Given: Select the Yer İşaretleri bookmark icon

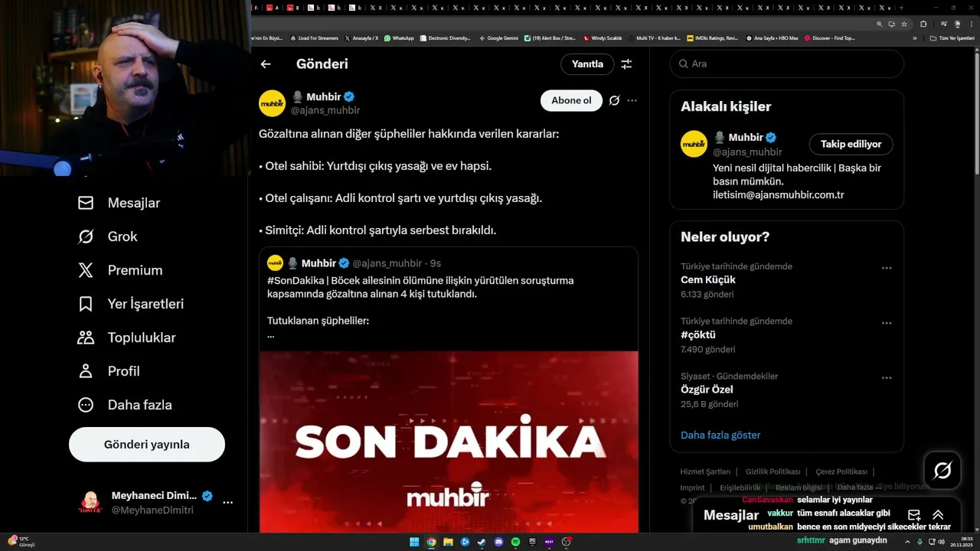Looking at the screenshot, I should (86, 304).
